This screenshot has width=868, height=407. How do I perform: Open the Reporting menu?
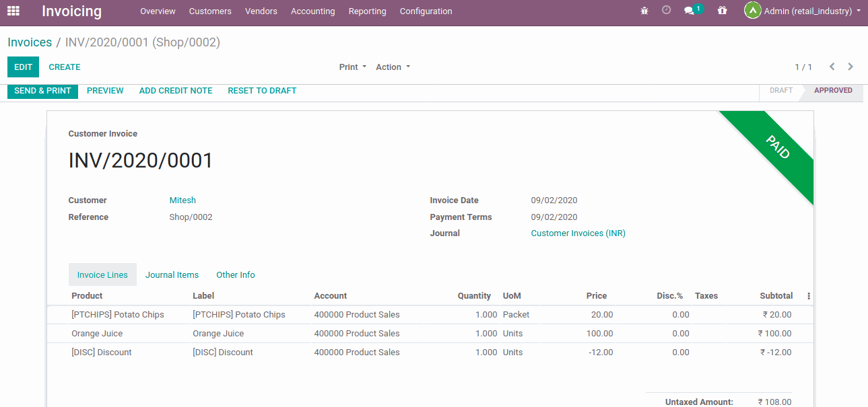[x=367, y=11]
